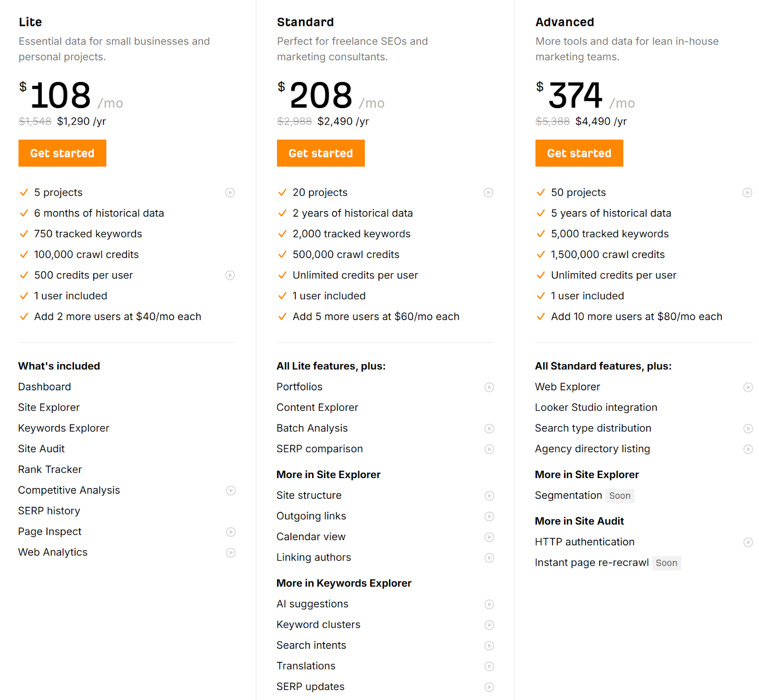Open play icon next to Site structure
Screen dimensions: 759x700
pos(489,496)
